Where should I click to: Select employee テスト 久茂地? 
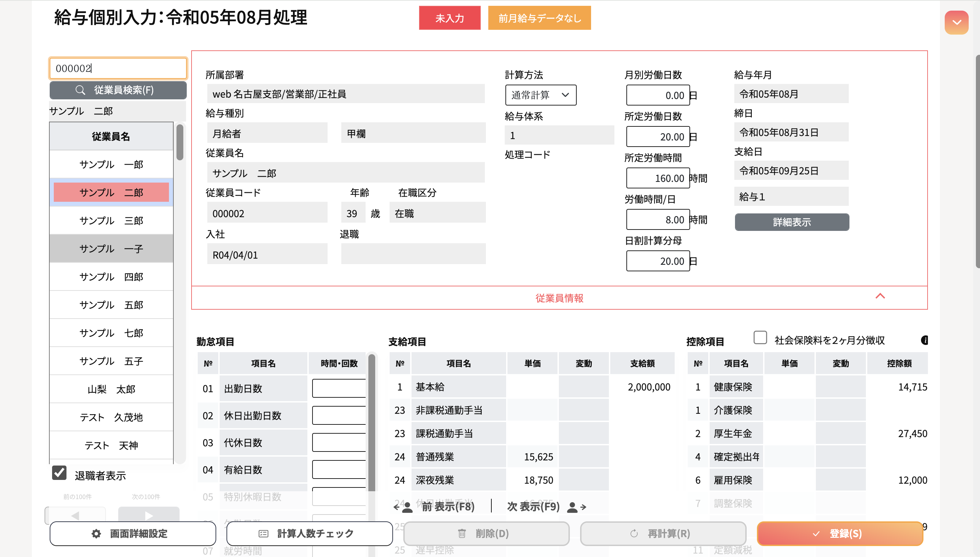[111, 417]
